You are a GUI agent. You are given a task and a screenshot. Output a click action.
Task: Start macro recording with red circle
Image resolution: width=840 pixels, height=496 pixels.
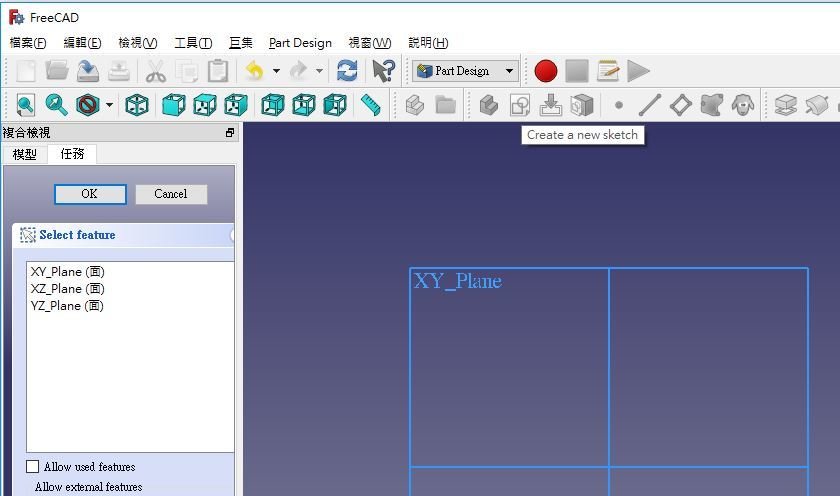click(x=546, y=71)
